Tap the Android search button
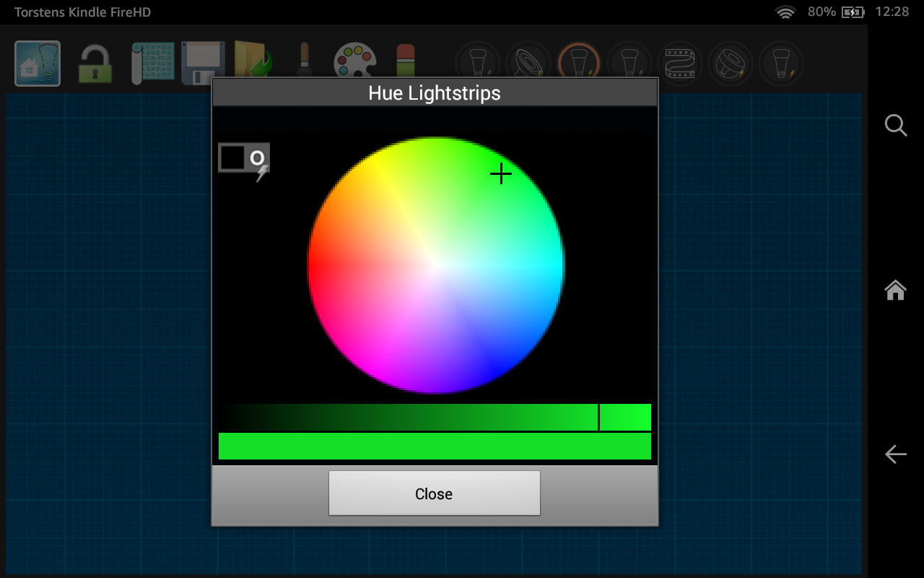 pos(896,126)
